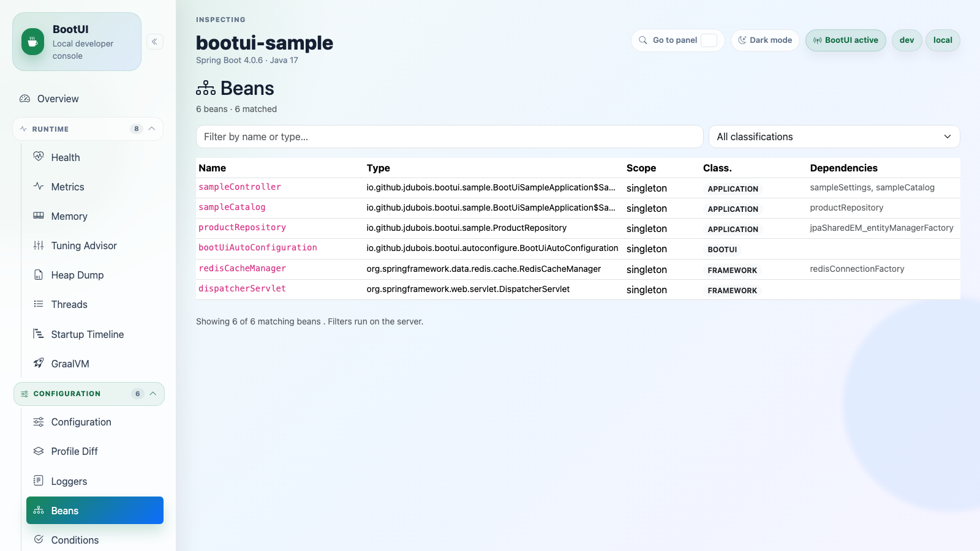Image resolution: width=980 pixels, height=551 pixels.
Task: Open Profile Diff
Action: pyautogui.click(x=95, y=451)
